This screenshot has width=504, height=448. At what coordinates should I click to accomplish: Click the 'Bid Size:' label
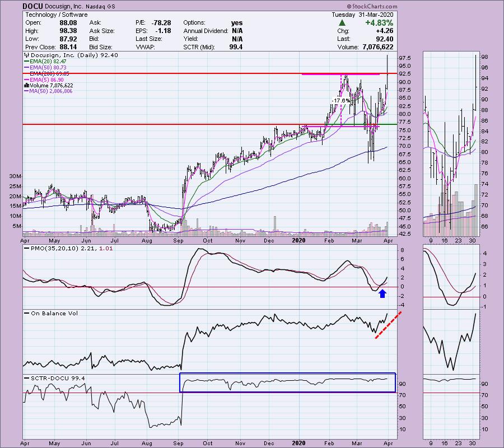tap(101, 47)
